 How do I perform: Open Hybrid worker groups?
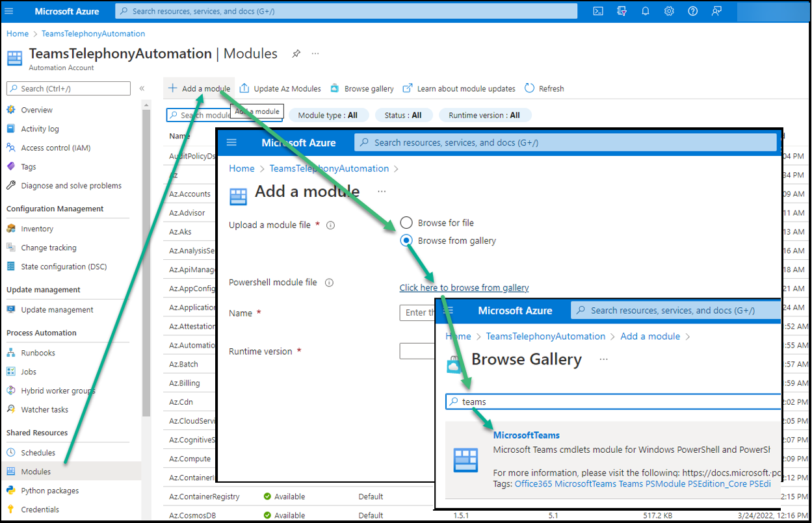59,390
